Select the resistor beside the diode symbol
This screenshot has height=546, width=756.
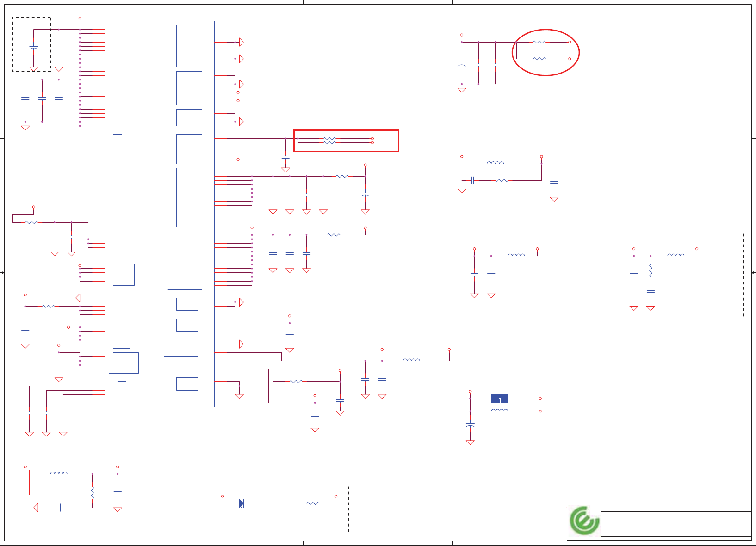click(313, 503)
